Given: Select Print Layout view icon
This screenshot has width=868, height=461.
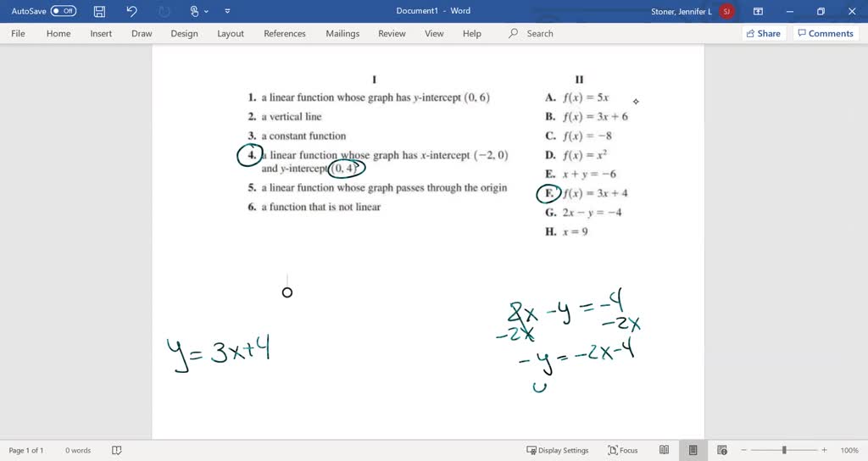Looking at the screenshot, I should click(693, 451).
